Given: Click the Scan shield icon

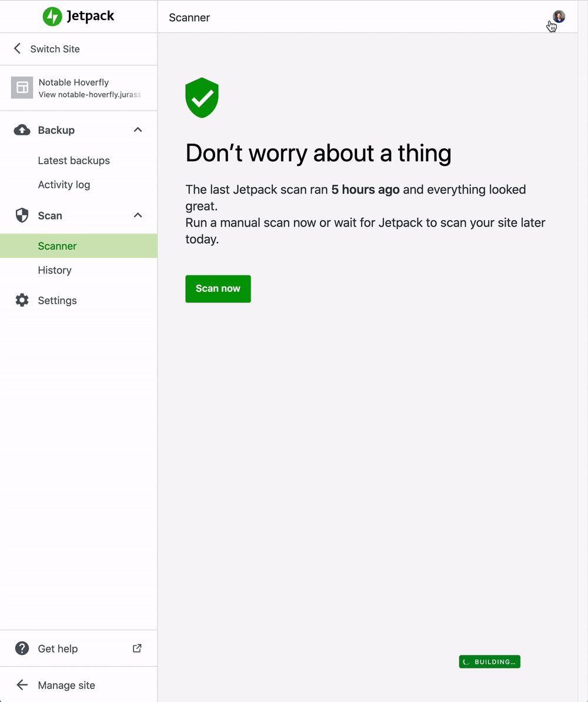Looking at the screenshot, I should pos(22,215).
